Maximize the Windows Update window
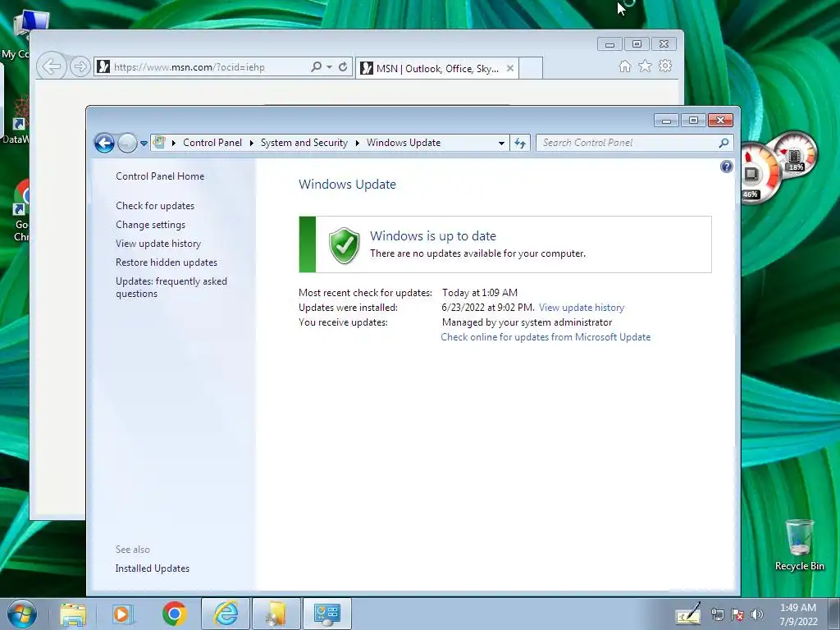This screenshot has width=840, height=630. tap(693, 120)
